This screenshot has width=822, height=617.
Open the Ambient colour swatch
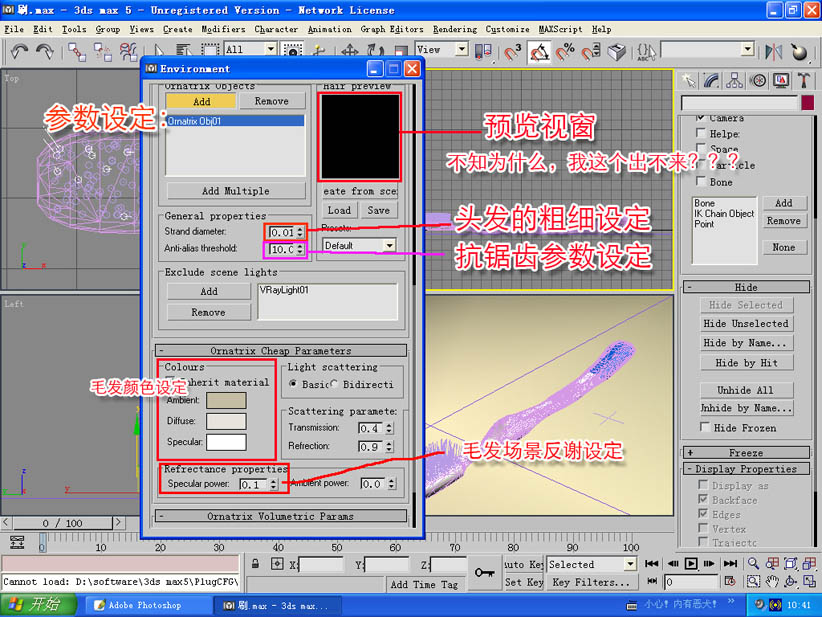click(226, 400)
